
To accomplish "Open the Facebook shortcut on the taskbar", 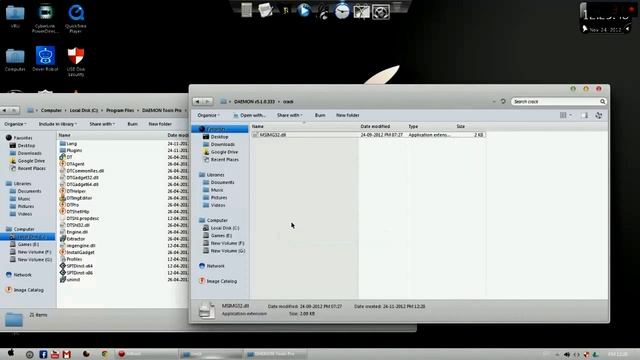I will tap(43, 354).
